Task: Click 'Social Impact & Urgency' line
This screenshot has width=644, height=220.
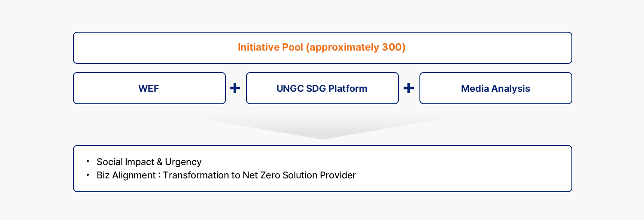Action: [x=149, y=162]
